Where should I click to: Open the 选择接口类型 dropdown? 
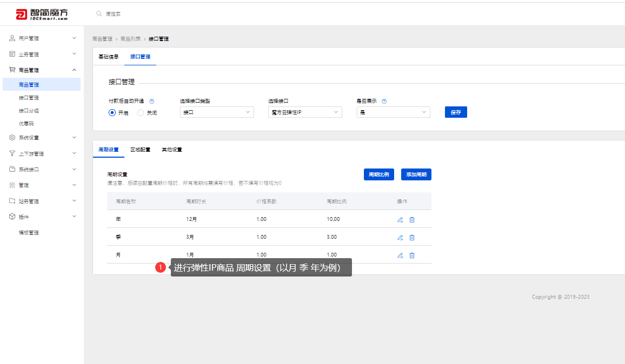click(x=217, y=112)
